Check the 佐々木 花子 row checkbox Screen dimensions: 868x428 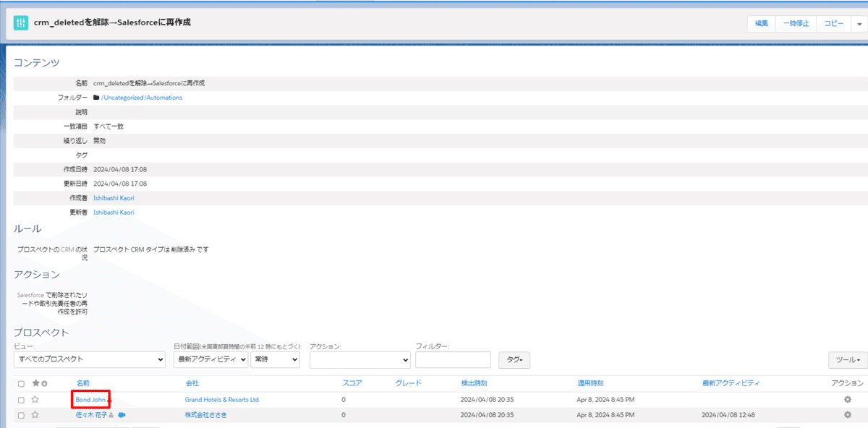21,415
